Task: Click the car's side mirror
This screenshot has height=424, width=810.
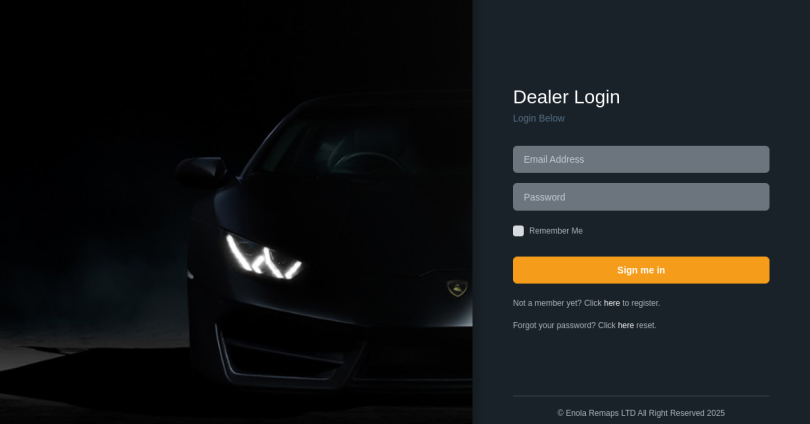Action: coord(200,171)
